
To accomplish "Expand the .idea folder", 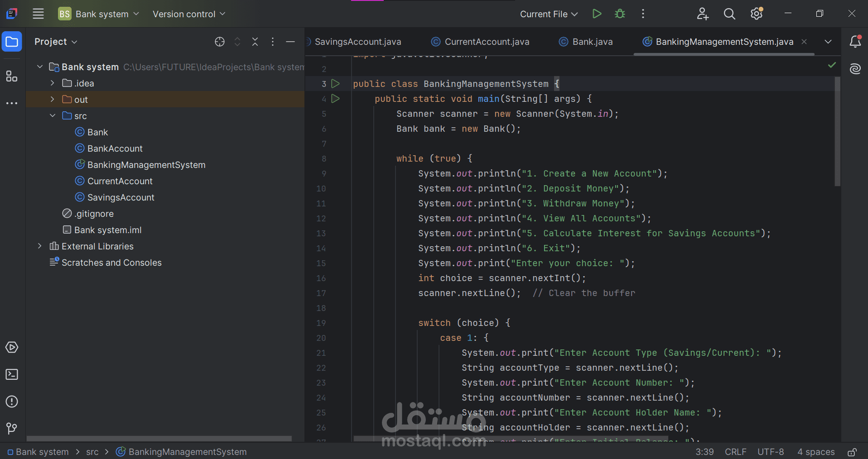I will (53, 83).
